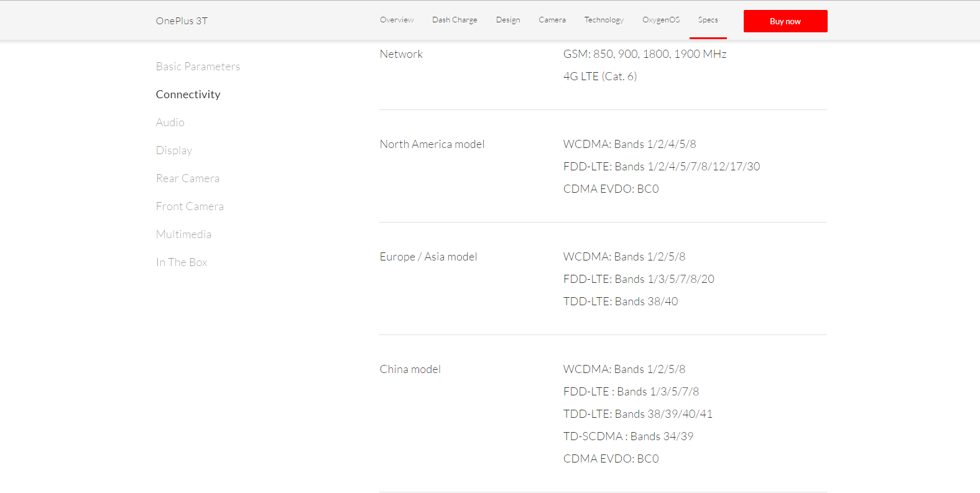The height and width of the screenshot is (493, 980).
Task: Open the Overview tab
Action: [x=397, y=20]
